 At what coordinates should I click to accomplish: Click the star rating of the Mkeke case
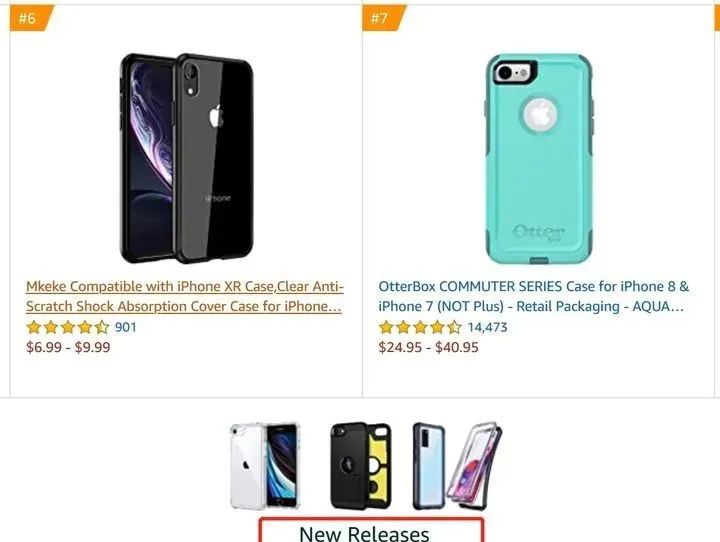[68, 327]
